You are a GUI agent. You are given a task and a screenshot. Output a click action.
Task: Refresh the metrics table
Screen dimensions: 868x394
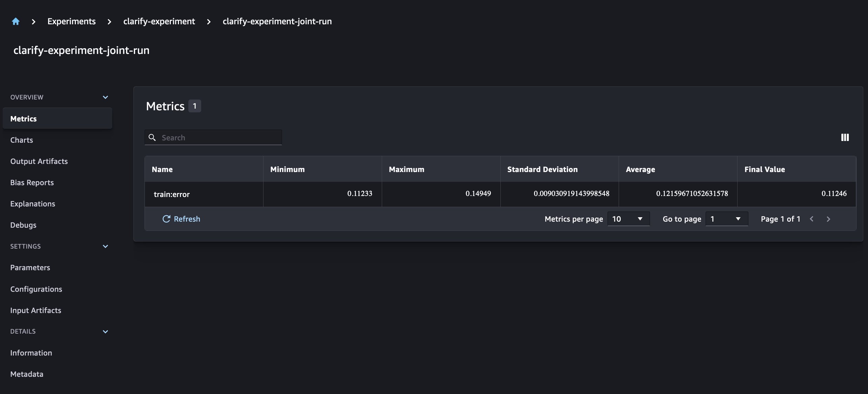pos(181,219)
